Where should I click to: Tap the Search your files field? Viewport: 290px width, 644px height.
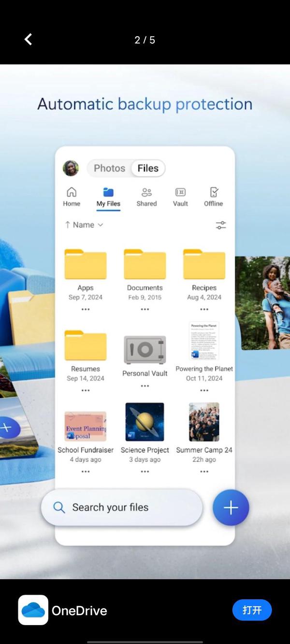coord(122,507)
